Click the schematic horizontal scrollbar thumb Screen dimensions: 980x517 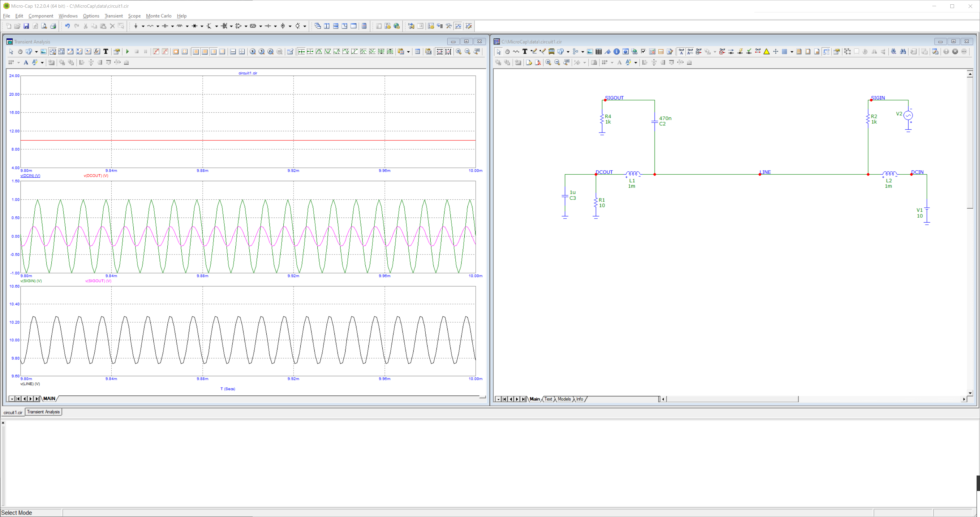click(732, 399)
